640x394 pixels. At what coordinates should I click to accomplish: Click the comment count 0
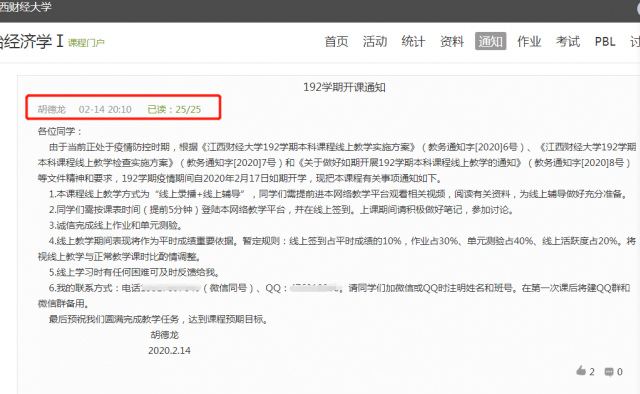620,372
